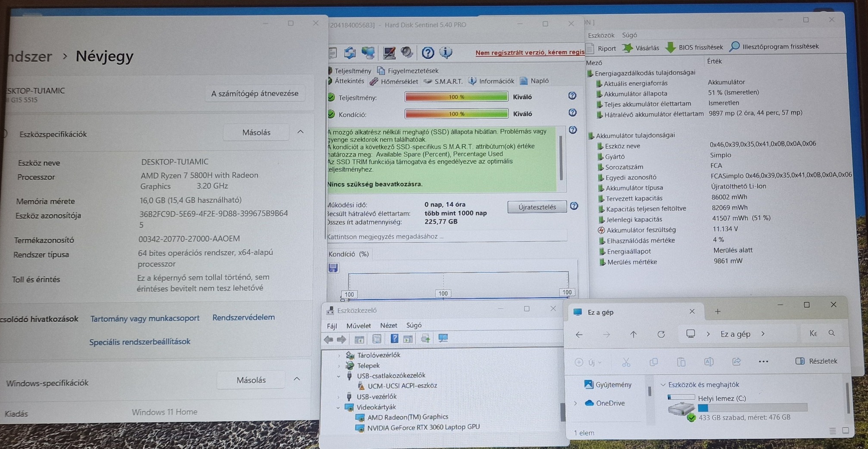Collapse the Eszközök és meghajtók group

tap(663, 385)
